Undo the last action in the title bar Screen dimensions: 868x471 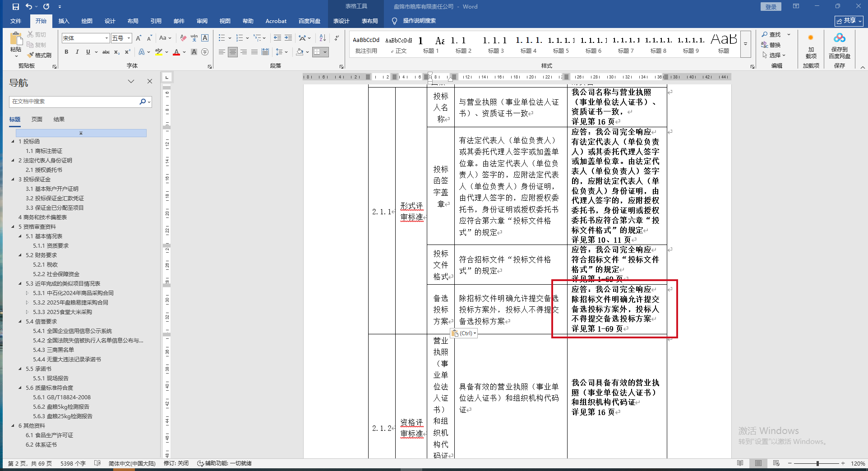[x=29, y=7]
